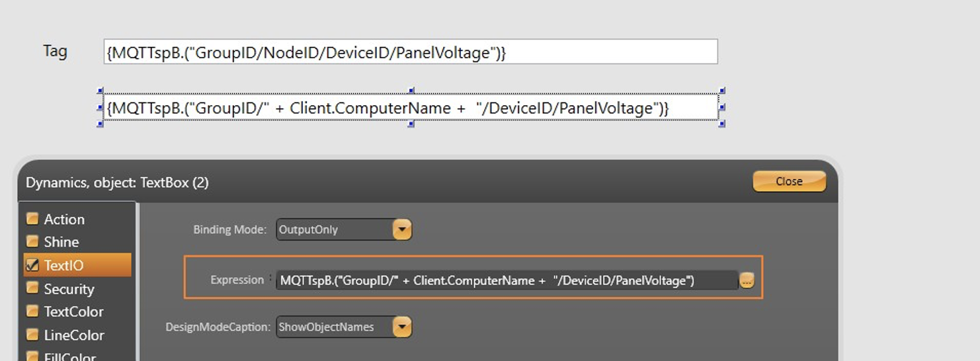Click inside the Expression input field
The image size is (980, 361).
[x=506, y=280]
